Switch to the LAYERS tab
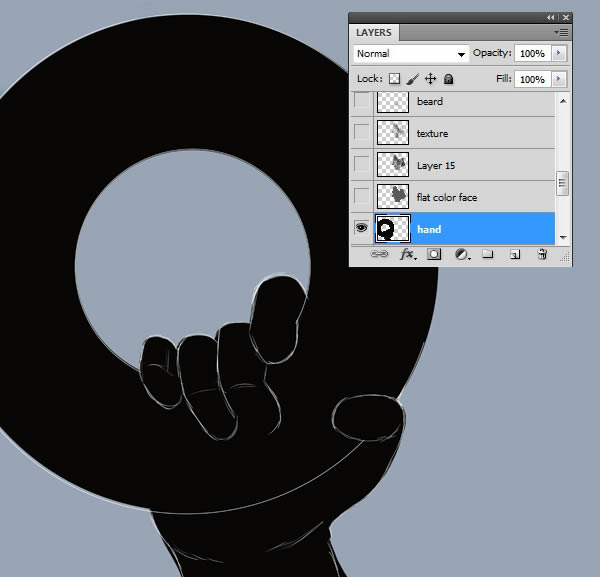Viewport: 600px width, 577px height. pos(373,33)
